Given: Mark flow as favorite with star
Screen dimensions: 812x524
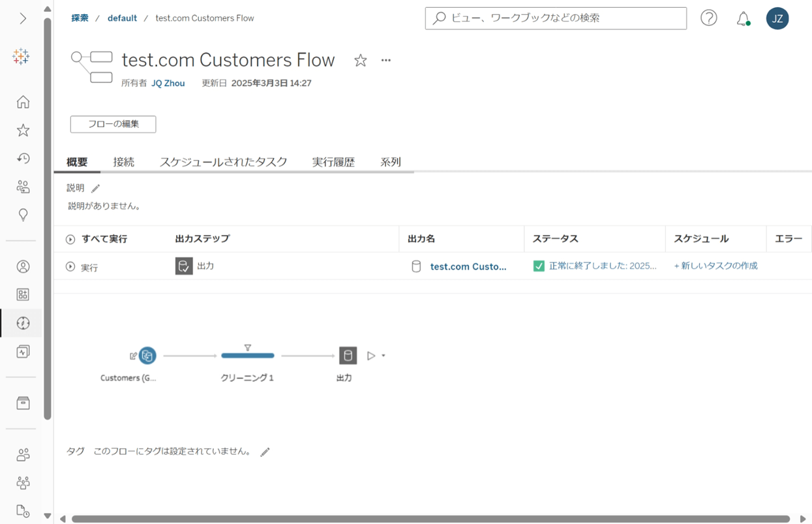Looking at the screenshot, I should (360, 61).
